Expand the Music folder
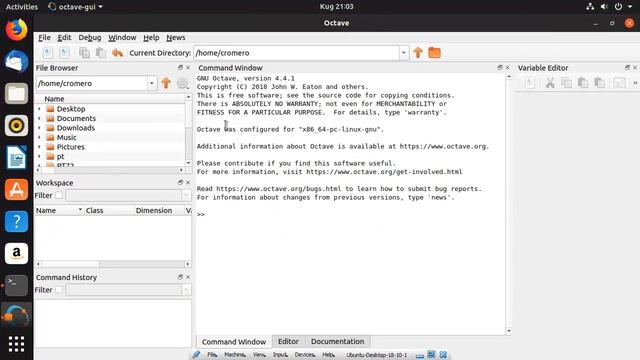This screenshot has width=640, height=360. coord(39,137)
